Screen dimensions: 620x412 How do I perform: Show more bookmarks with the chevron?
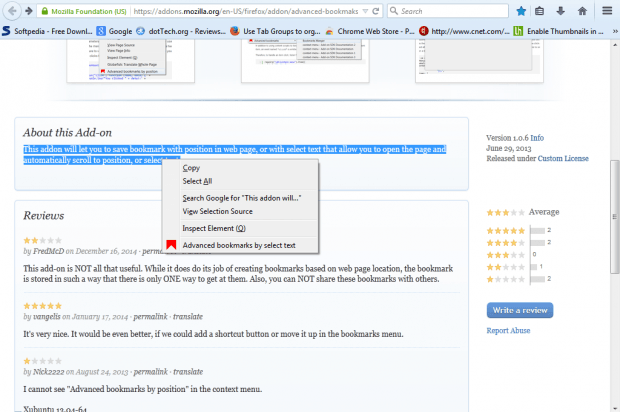(x=615, y=31)
